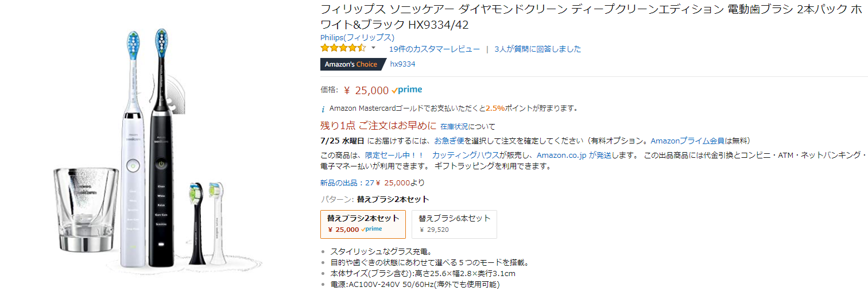Click the Amazon's Choice badge
The width and height of the screenshot is (868, 291).
coord(351,64)
